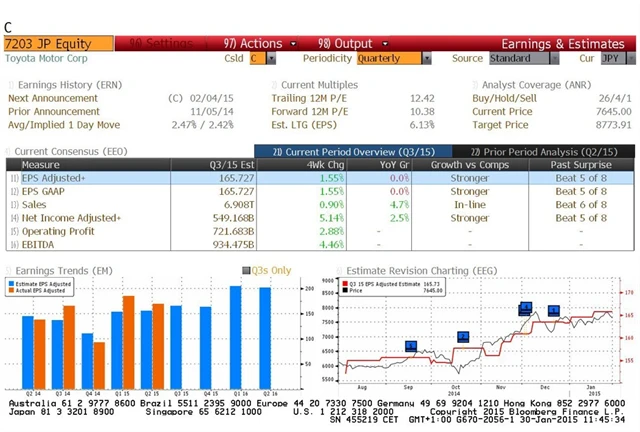Click the 4Wk Chg column header
This screenshot has width=640, height=432.
coord(302,165)
